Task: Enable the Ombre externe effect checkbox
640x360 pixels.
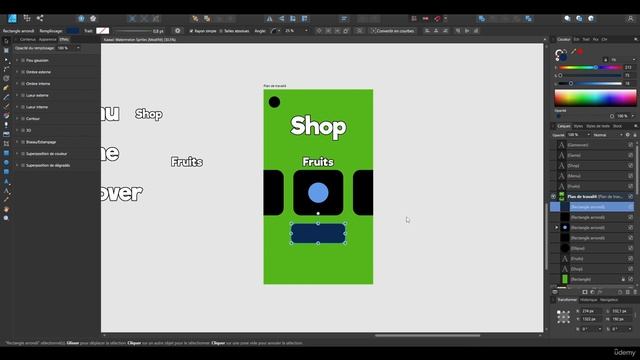Action: click(x=23, y=72)
